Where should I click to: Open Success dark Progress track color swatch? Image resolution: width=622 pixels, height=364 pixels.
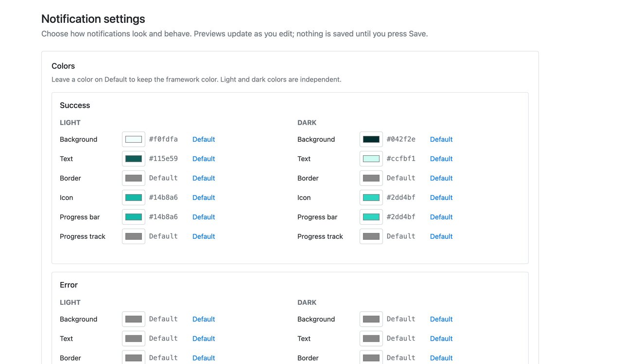[371, 236]
